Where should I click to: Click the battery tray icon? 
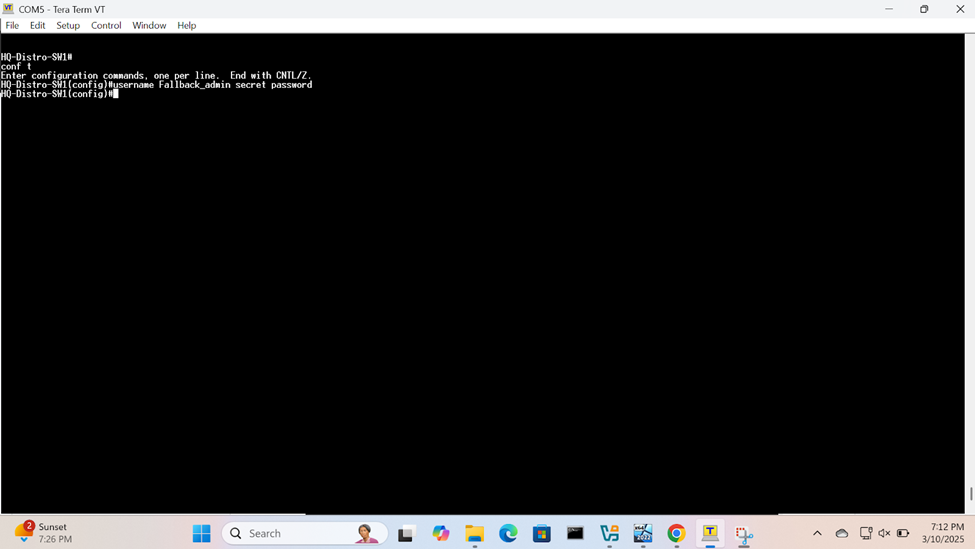pos(903,533)
